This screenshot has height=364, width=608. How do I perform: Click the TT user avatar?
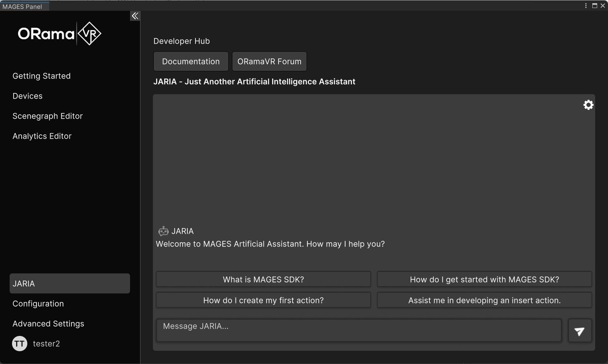(20, 344)
